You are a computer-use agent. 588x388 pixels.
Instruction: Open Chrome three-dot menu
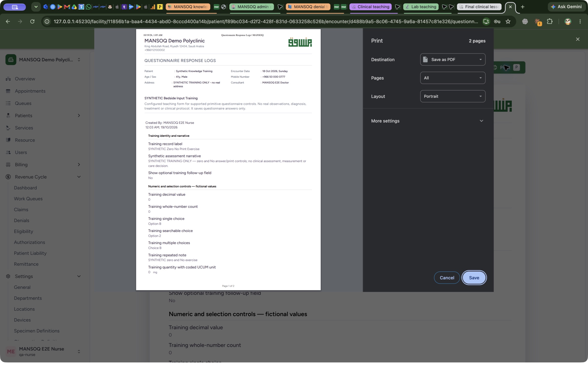click(x=580, y=22)
